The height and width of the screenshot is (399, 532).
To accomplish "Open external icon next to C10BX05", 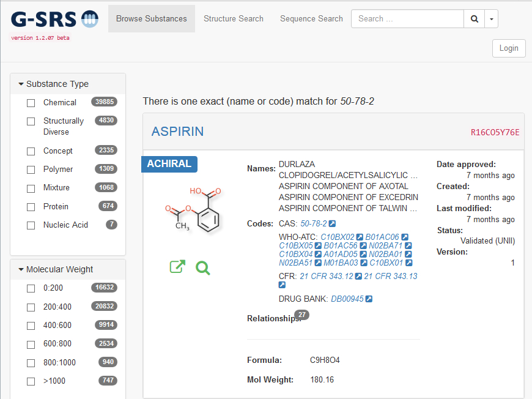I will (318, 245).
